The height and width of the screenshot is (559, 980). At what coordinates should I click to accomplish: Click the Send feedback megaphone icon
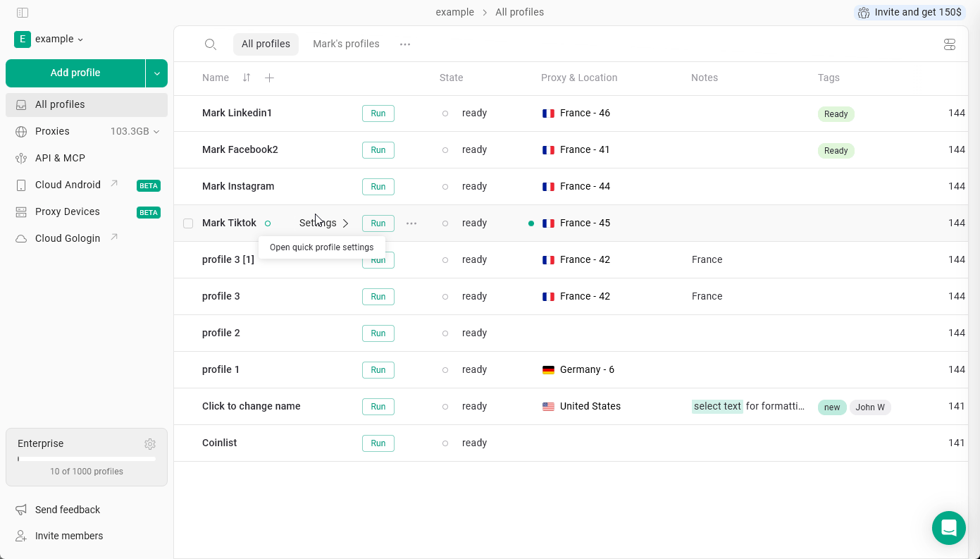click(x=21, y=510)
